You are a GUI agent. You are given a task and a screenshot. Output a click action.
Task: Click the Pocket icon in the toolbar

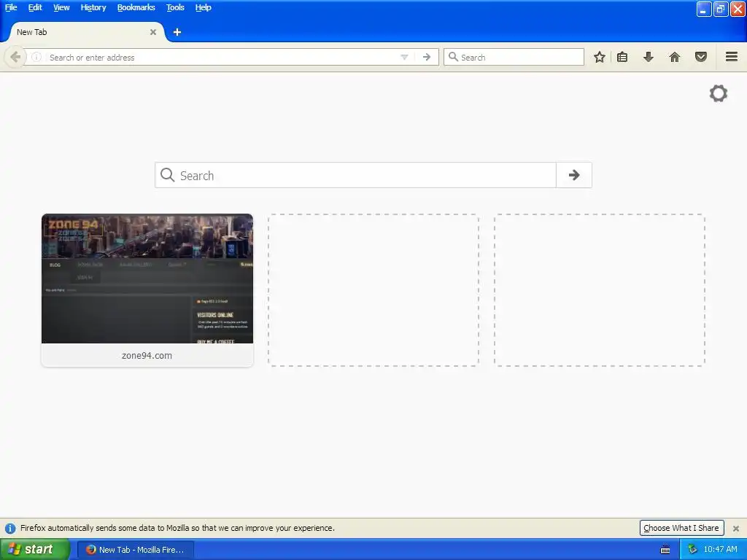click(x=701, y=57)
